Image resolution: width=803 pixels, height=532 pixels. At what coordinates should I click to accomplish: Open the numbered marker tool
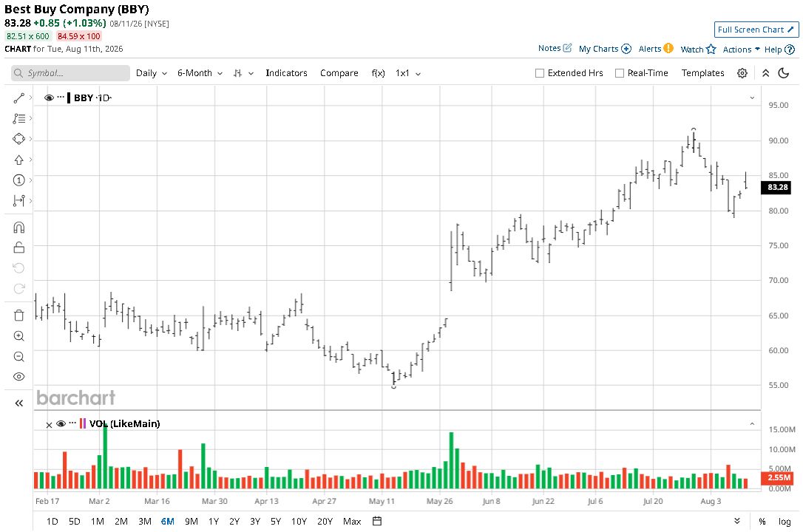coord(19,180)
